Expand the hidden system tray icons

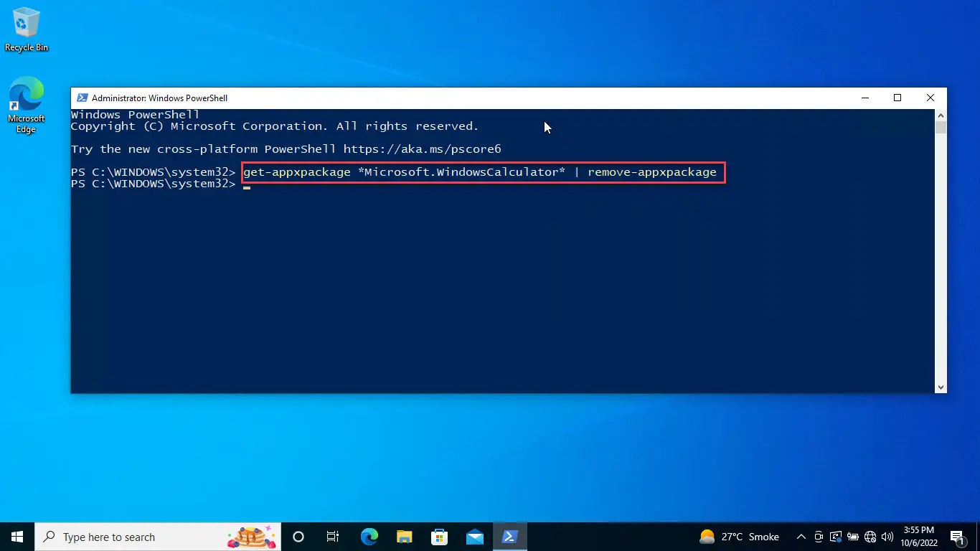(x=801, y=537)
